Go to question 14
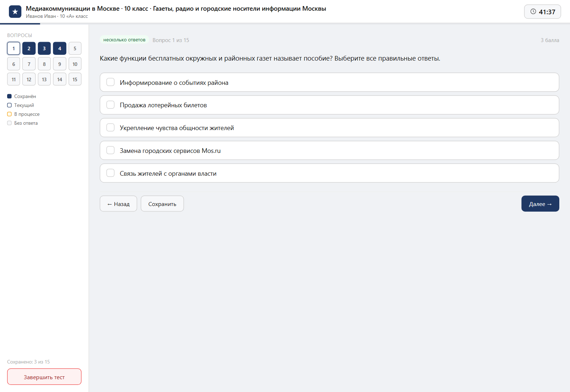The image size is (570, 392). 59,79
